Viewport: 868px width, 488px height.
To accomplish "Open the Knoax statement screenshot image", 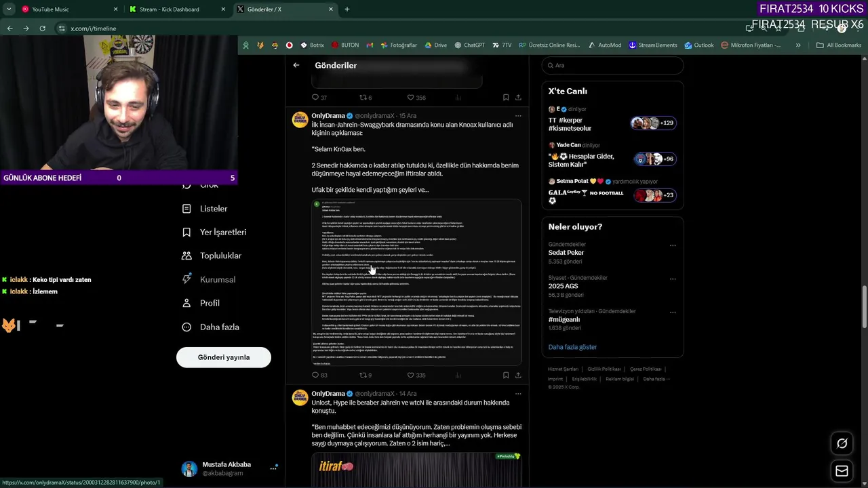I will click(416, 282).
